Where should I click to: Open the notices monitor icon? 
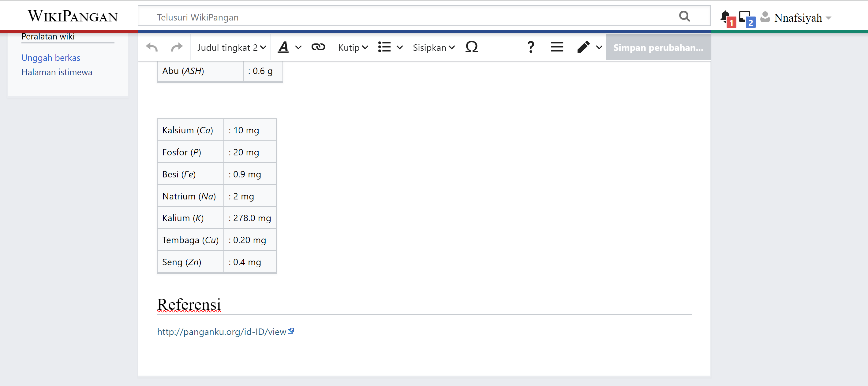click(x=744, y=17)
